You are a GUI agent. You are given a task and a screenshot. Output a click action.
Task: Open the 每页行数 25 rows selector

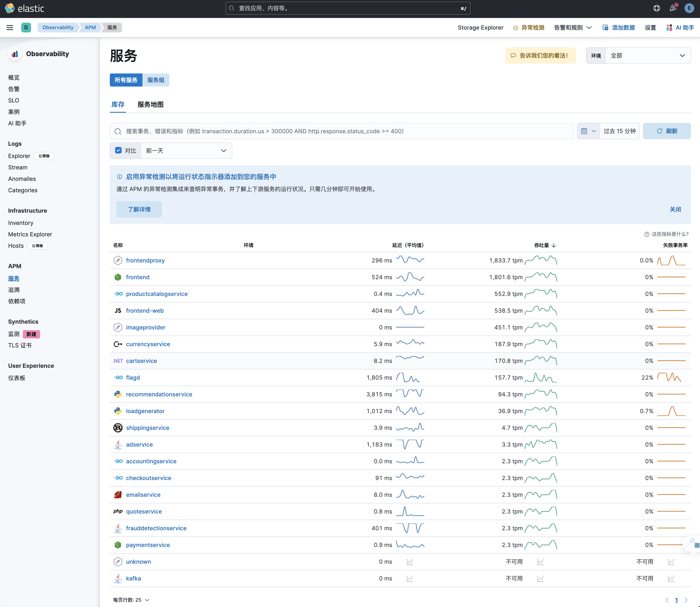click(131, 600)
